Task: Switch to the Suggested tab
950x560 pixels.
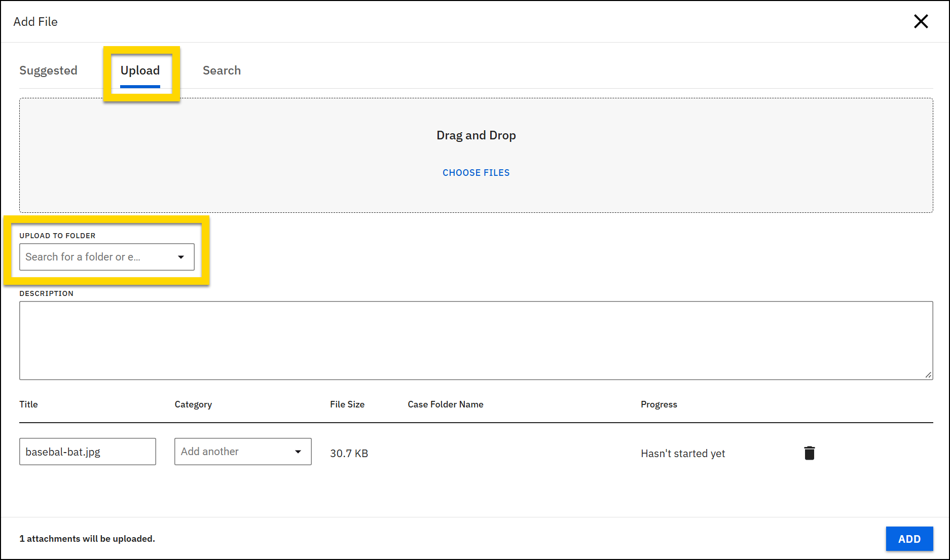Action: point(48,70)
